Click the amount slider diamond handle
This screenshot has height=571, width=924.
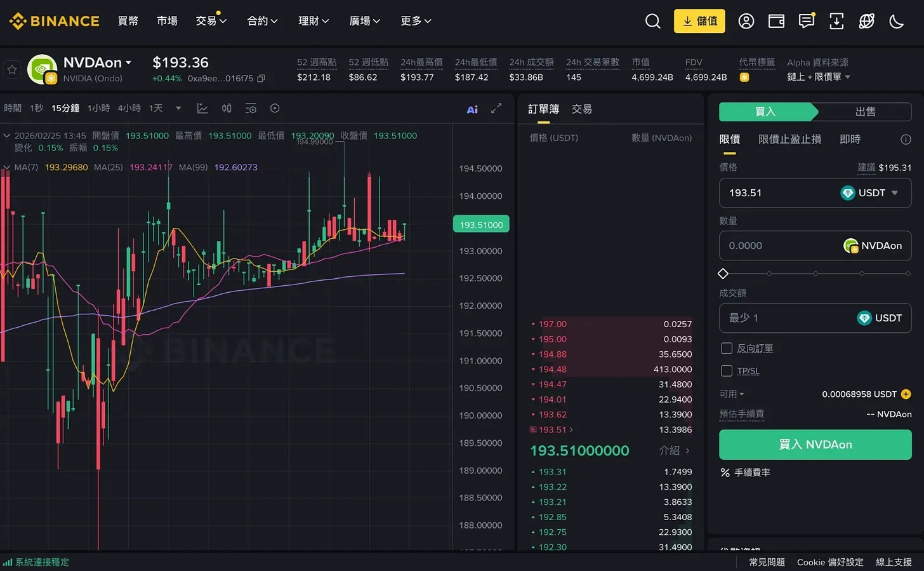(x=723, y=274)
